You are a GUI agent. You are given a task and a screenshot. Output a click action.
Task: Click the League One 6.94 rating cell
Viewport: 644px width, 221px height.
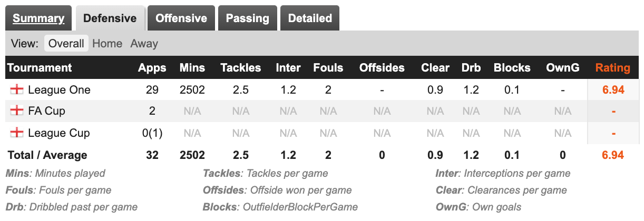[x=613, y=90]
